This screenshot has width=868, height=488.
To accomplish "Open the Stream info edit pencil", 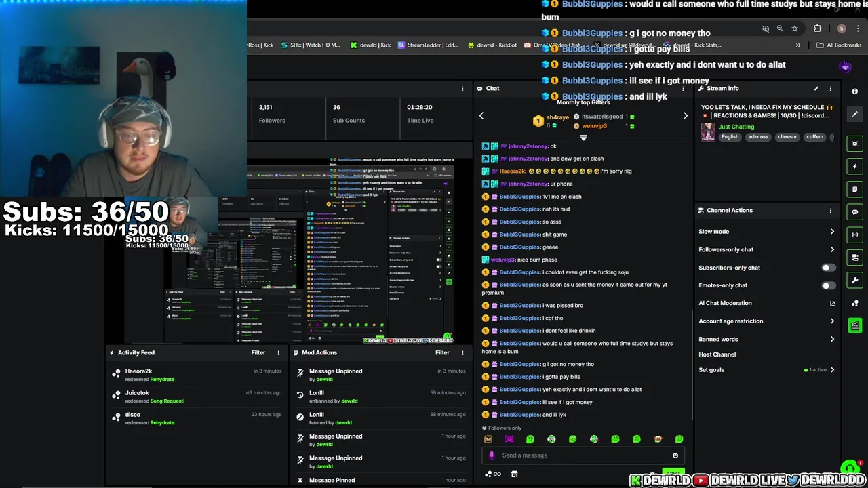I will 816,89.
